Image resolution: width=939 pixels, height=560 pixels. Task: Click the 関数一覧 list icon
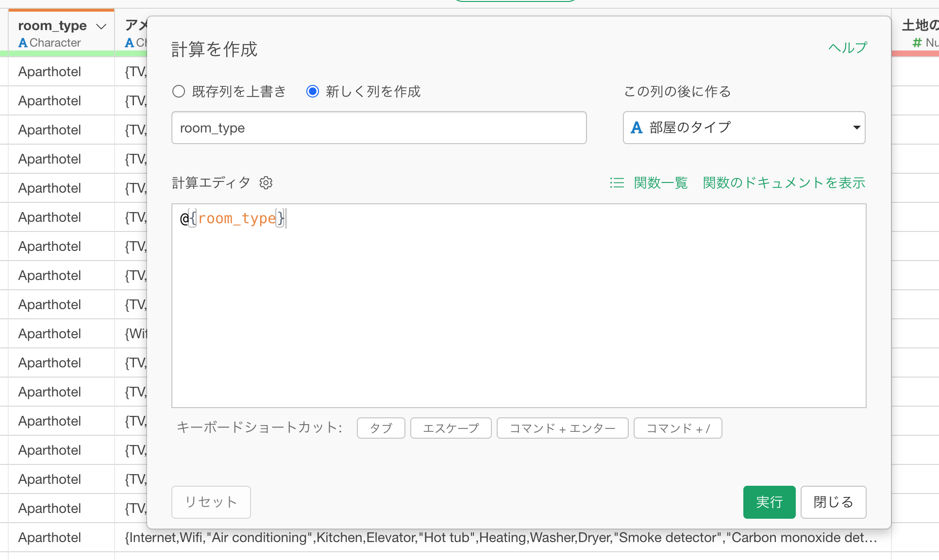616,183
